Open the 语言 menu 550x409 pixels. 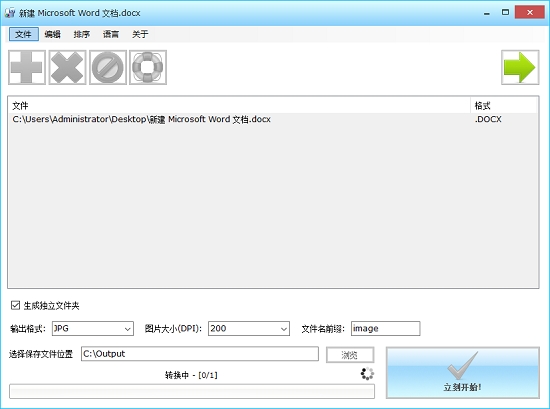111,34
